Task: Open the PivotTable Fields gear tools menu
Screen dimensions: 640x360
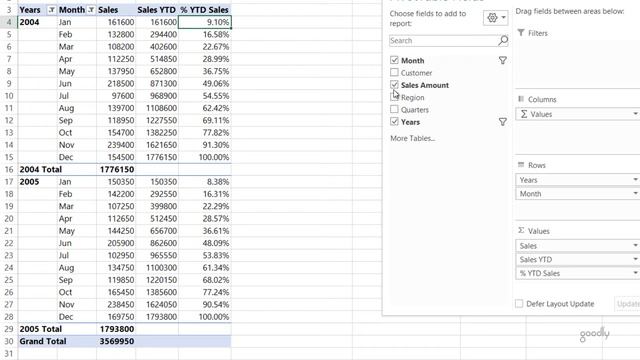Action: [496, 18]
